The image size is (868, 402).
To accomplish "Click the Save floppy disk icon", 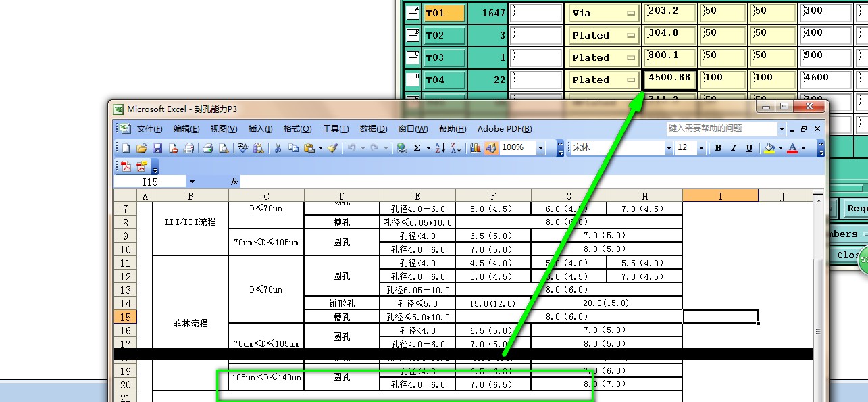I will click(157, 148).
